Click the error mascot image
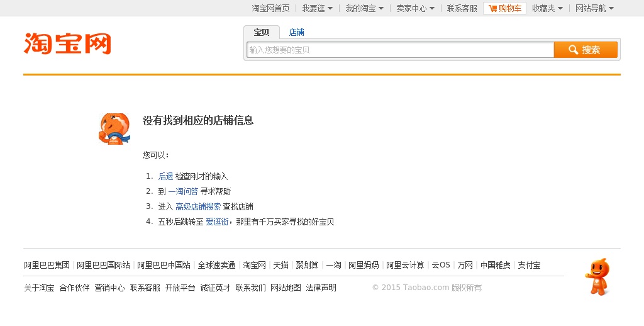This screenshot has height=326, width=644. tap(114, 129)
